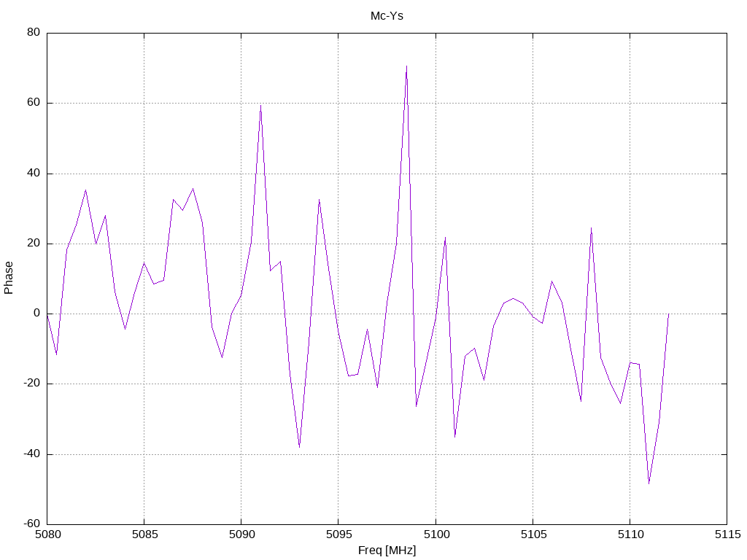Screen dimensions: 747x560
Task: Click the plot title Mc-Ys
Action: [387, 16]
